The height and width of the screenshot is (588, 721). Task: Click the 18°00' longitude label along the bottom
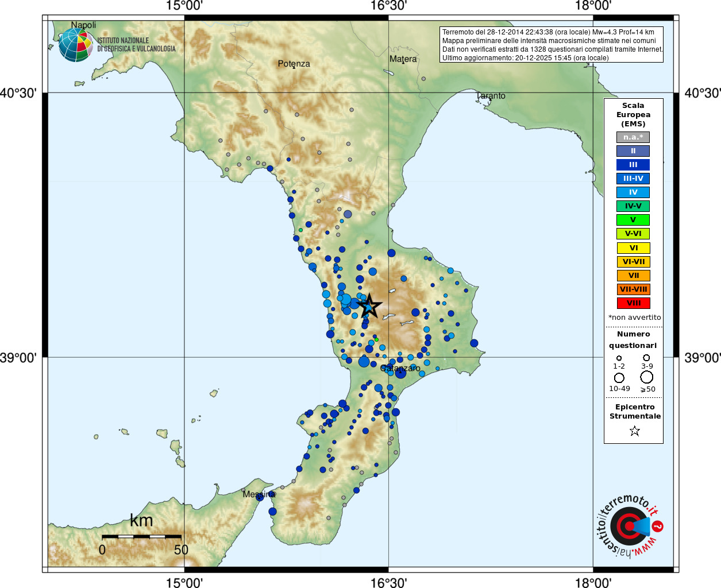coord(593,582)
